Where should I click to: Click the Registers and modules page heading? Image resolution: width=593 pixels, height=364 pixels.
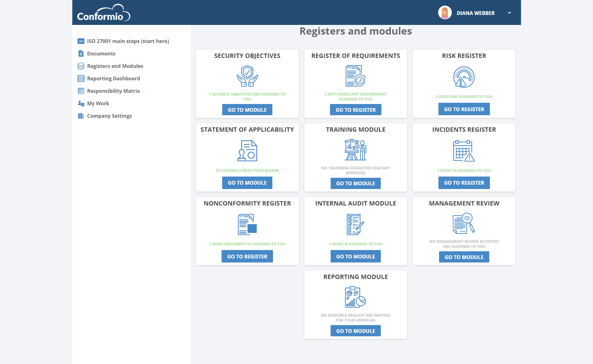click(356, 31)
